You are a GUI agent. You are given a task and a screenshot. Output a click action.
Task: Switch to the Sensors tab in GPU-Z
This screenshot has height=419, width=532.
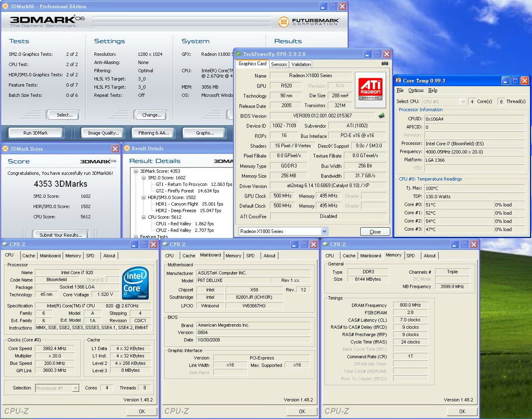(x=279, y=64)
